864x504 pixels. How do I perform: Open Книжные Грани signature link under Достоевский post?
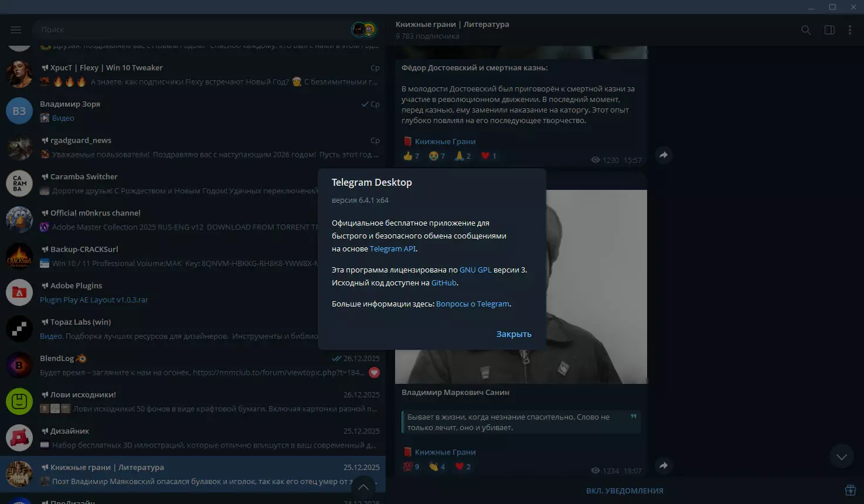tap(445, 141)
